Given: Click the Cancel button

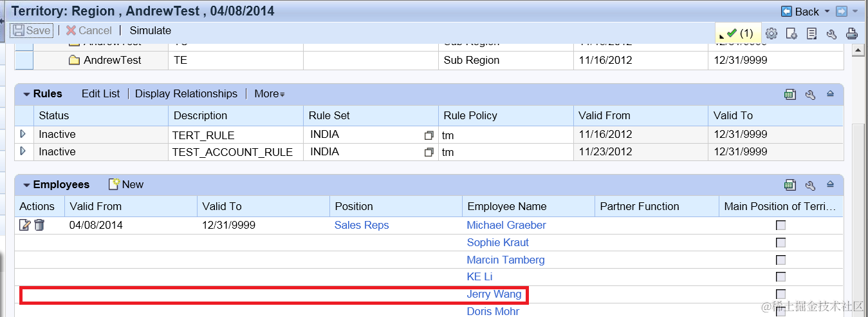Looking at the screenshot, I should point(89,30).
